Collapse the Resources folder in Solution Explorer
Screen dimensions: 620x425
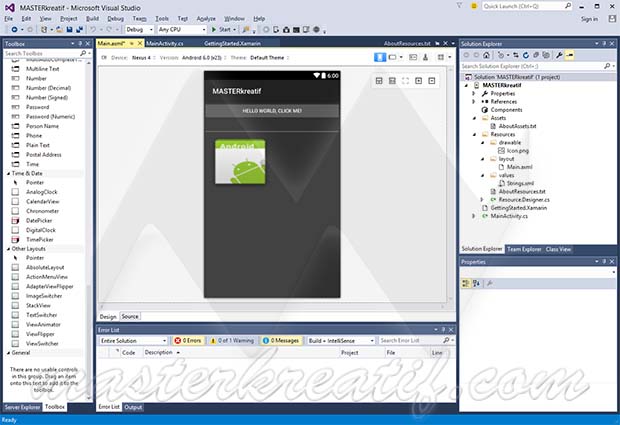tap(474, 134)
